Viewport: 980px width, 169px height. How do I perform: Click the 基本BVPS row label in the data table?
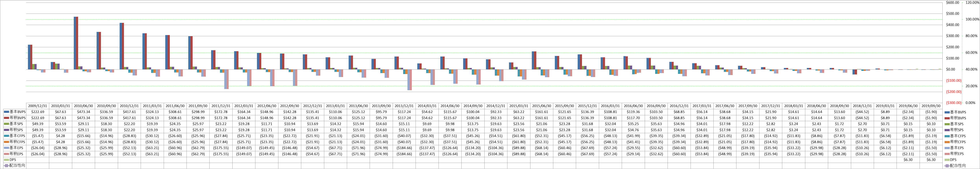tap(14, 112)
